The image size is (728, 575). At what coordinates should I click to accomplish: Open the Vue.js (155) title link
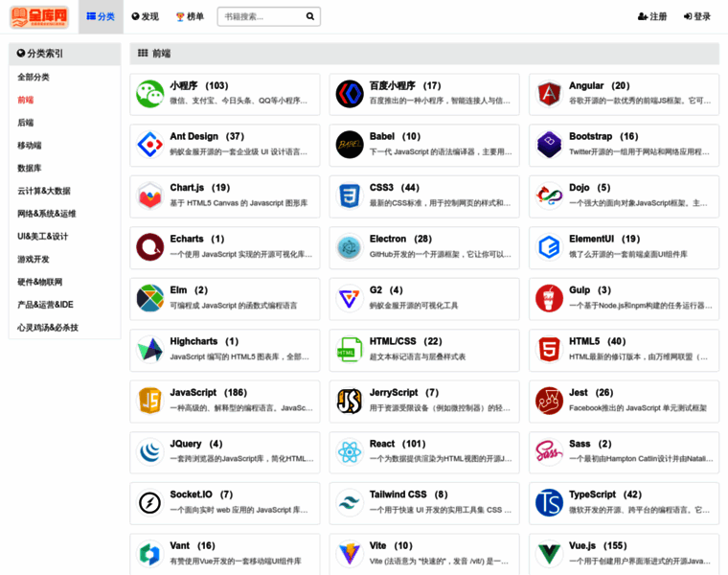(x=598, y=545)
